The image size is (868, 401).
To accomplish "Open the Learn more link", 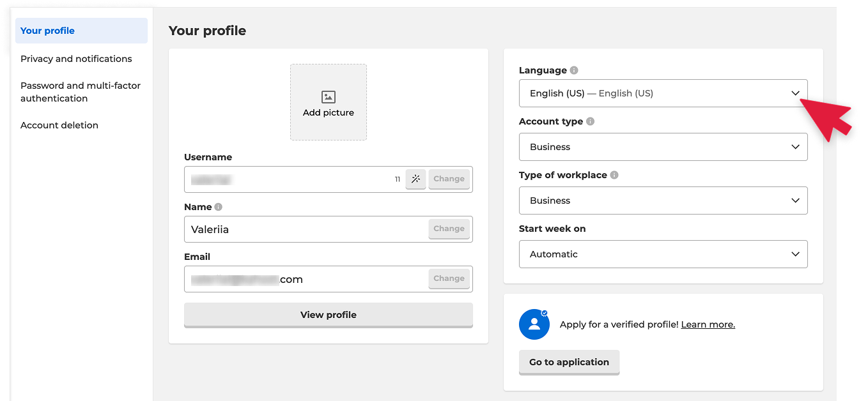I will coord(708,324).
